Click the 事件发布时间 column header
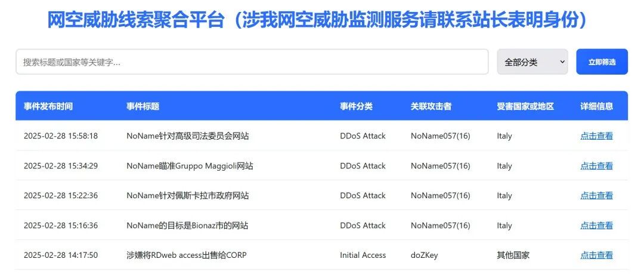This screenshot has height=274, width=644. [x=48, y=106]
